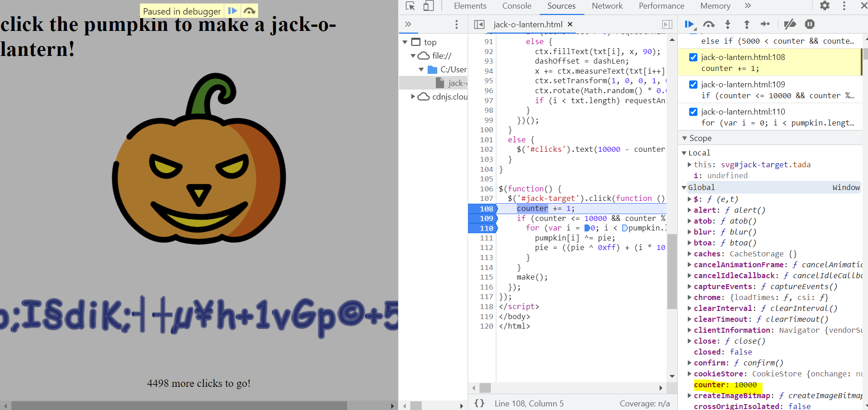Expand the this: svg#jack-target.tada entry
The width and height of the screenshot is (868, 410).
(x=690, y=165)
